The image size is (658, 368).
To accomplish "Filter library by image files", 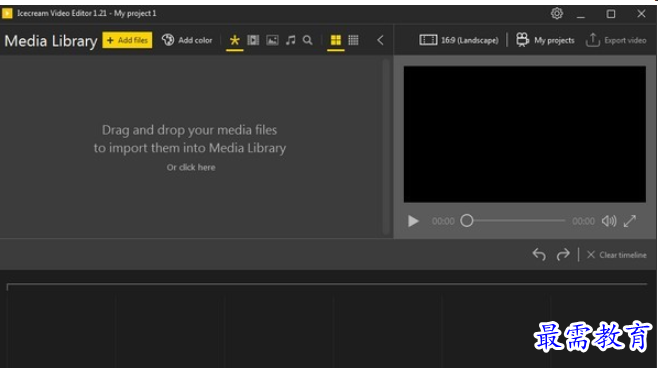I will tap(272, 40).
